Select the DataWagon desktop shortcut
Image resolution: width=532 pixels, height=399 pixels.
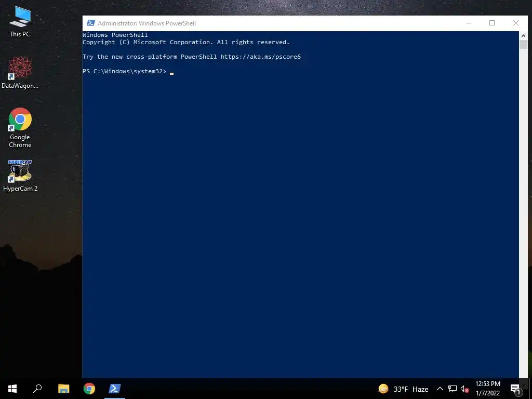[20, 73]
